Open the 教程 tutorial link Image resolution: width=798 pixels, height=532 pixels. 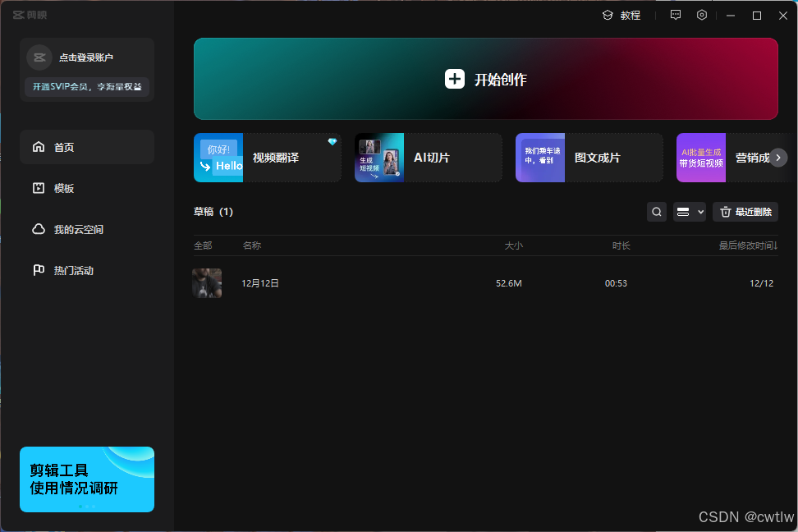tap(621, 16)
